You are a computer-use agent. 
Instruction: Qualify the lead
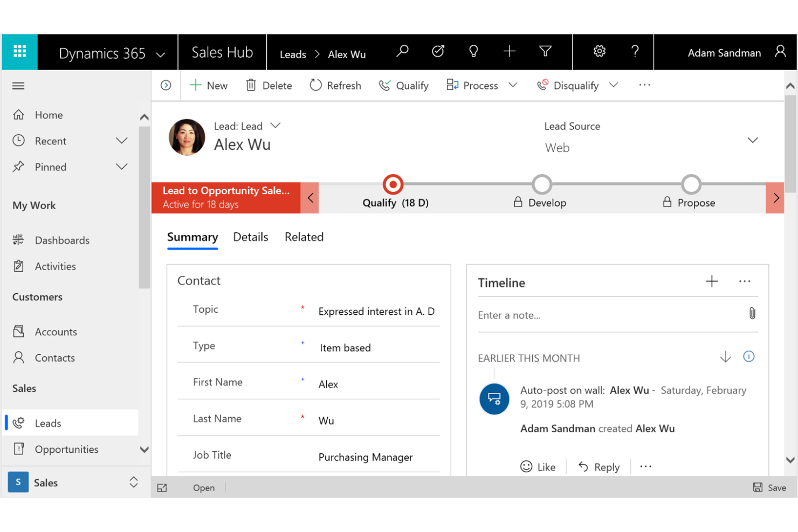[403, 85]
